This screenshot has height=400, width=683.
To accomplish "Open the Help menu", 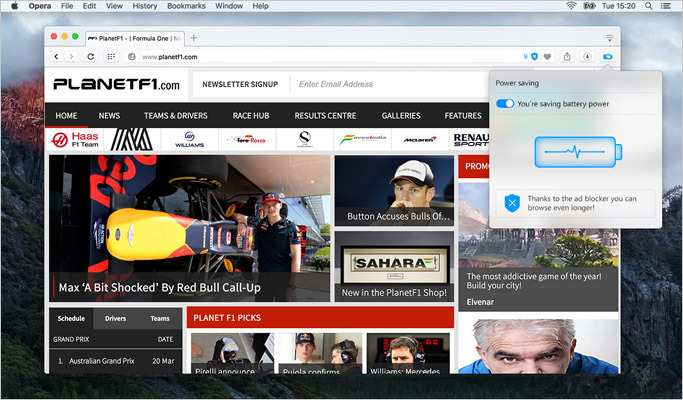I will [x=260, y=6].
